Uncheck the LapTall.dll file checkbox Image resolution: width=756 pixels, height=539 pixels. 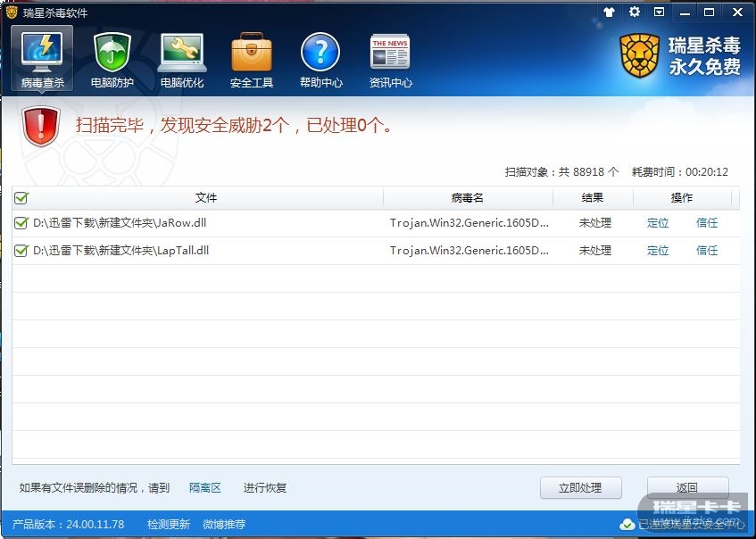(x=21, y=251)
